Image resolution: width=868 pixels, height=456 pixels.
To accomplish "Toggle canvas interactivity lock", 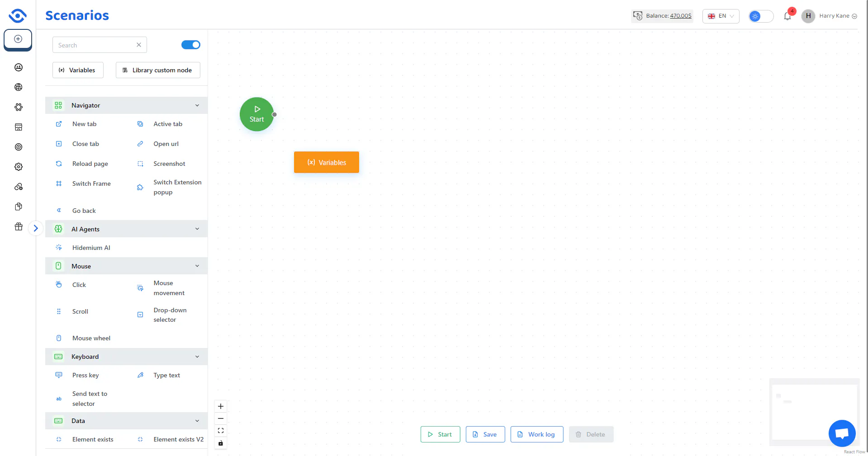I will click(x=221, y=443).
